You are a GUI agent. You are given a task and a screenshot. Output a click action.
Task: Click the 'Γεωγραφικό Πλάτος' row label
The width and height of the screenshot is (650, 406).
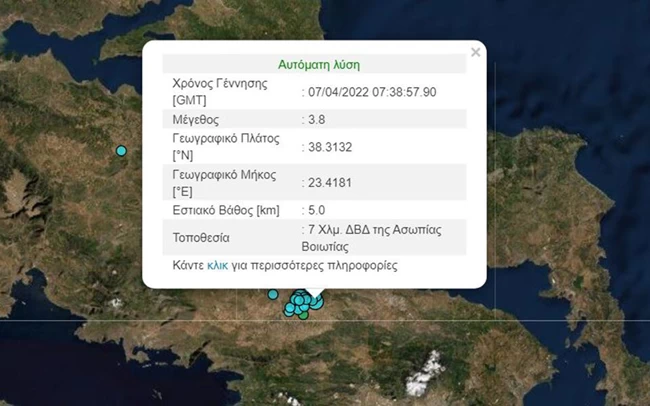(226, 139)
